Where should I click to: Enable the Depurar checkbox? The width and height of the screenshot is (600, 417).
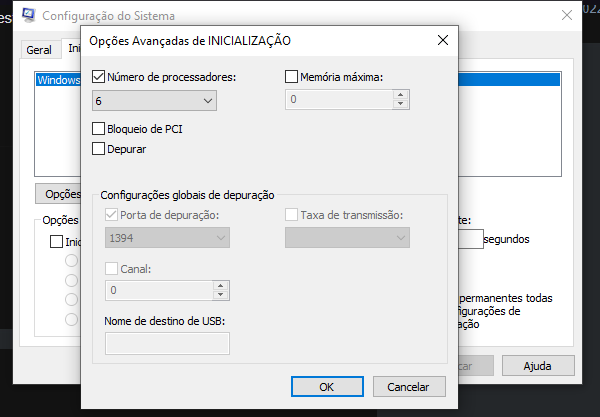click(98, 149)
